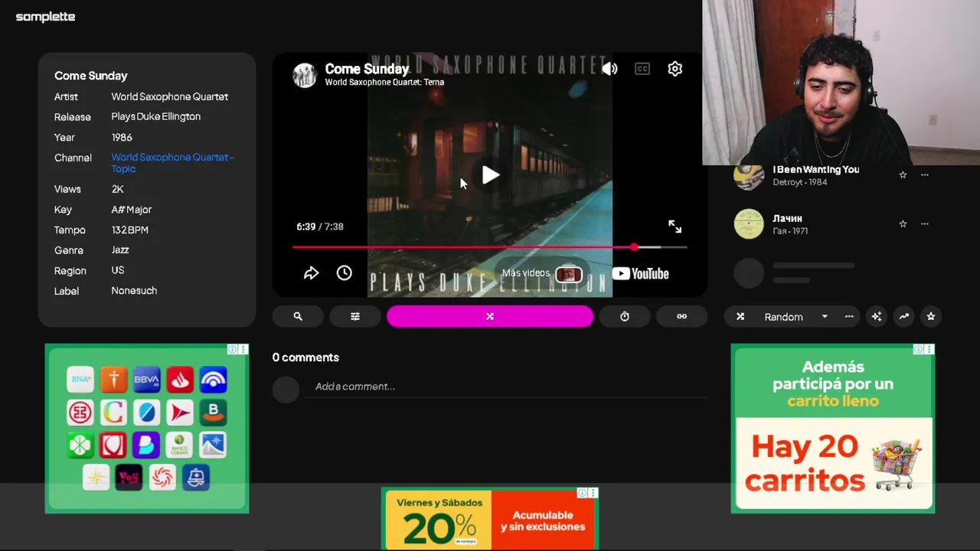Click the magenta shuffle button
Screen dimensions: 980x551
[490, 316]
